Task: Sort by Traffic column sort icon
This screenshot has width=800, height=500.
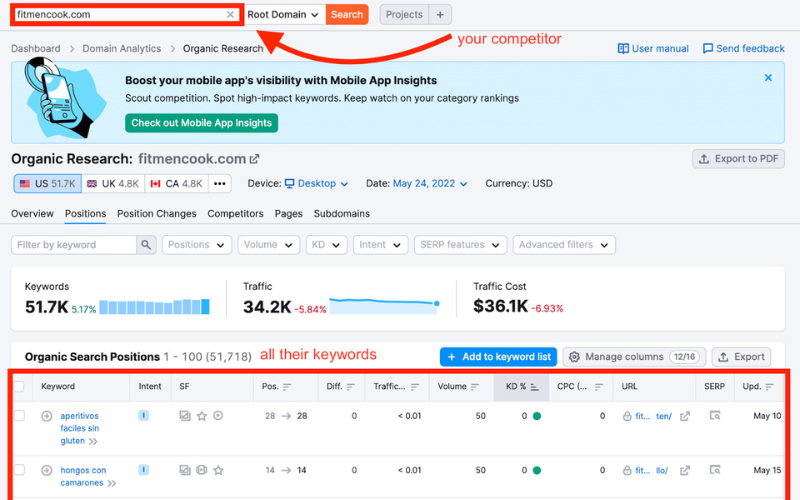Action: pos(414,387)
